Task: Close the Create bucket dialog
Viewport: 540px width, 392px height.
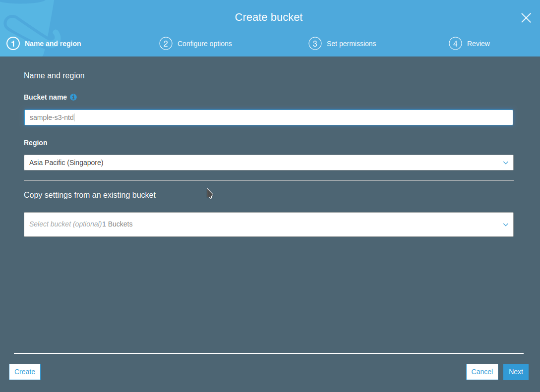Action: point(526,18)
